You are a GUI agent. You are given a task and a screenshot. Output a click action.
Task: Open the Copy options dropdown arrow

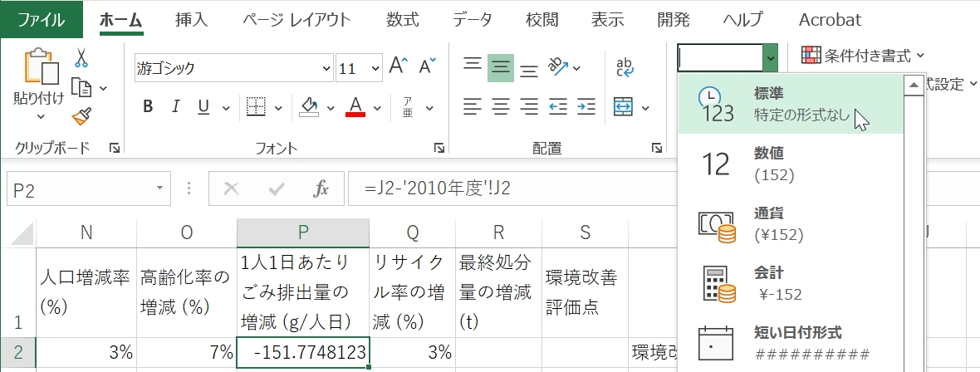(103, 88)
